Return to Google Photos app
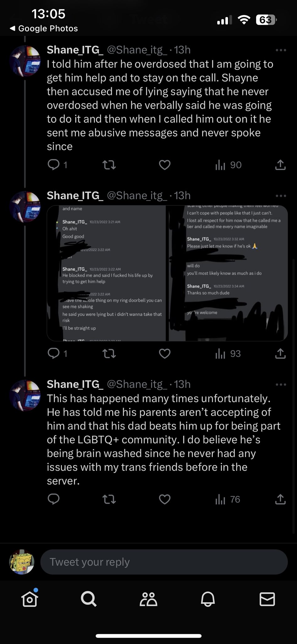The image size is (297, 644). coord(44,28)
